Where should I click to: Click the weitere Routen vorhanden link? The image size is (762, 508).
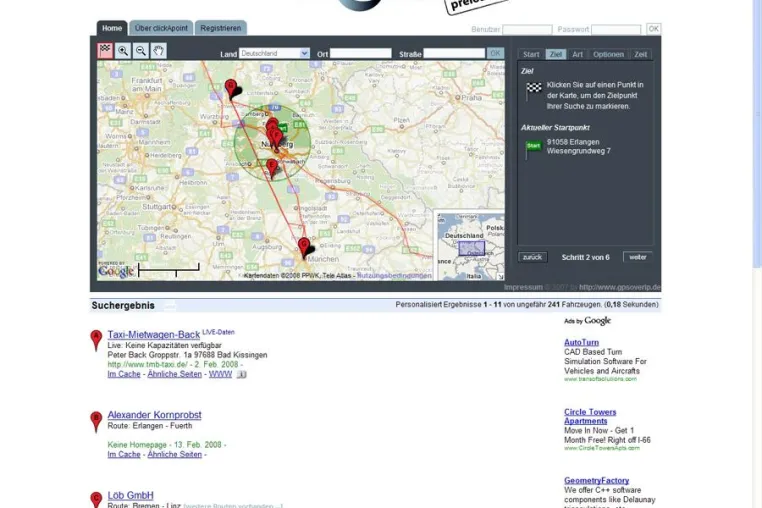coord(233,506)
